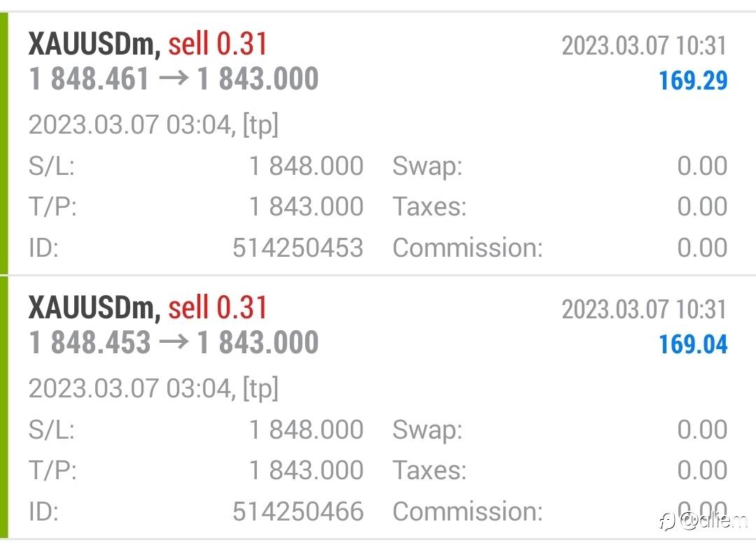Tap the 169.29 profit value
Screen dimensions: 756x552
tap(692, 80)
